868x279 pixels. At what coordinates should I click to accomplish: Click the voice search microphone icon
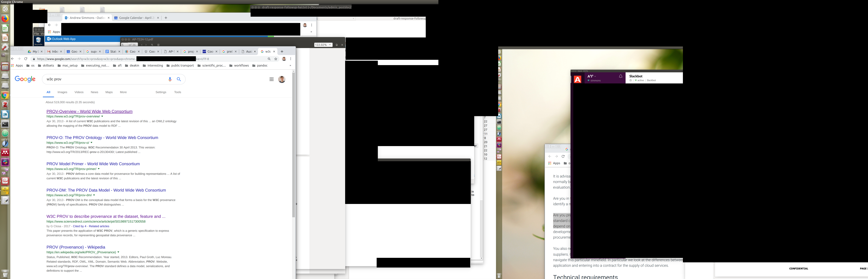click(x=170, y=79)
